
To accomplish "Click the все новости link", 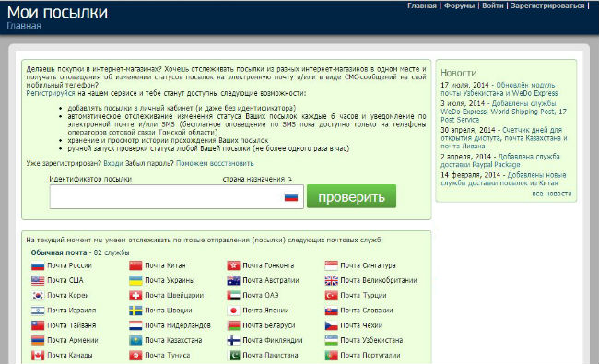I will coord(552,194).
